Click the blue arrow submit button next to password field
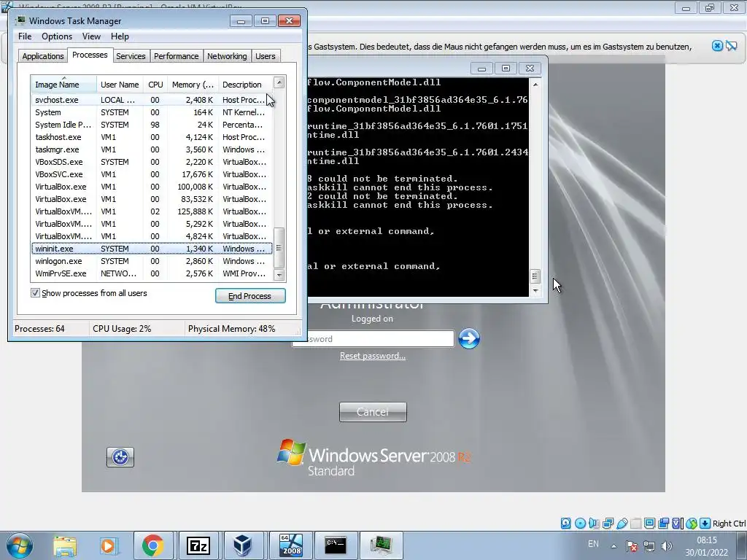Viewport: 747px width, 560px height. tap(469, 338)
